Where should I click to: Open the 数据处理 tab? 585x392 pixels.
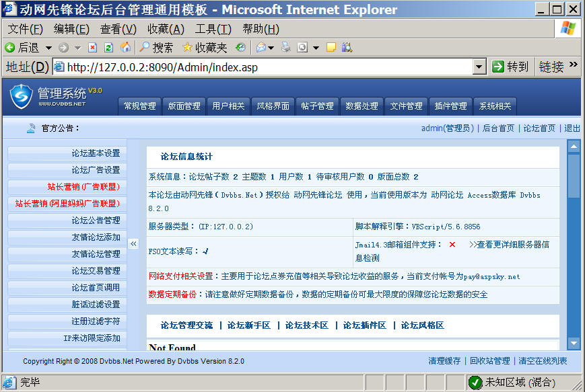(362, 106)
